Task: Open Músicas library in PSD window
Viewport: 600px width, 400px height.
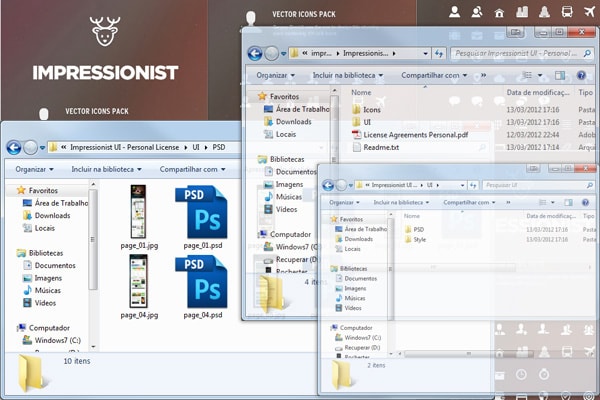Action: pyautogui.click(x=47, y=291)
